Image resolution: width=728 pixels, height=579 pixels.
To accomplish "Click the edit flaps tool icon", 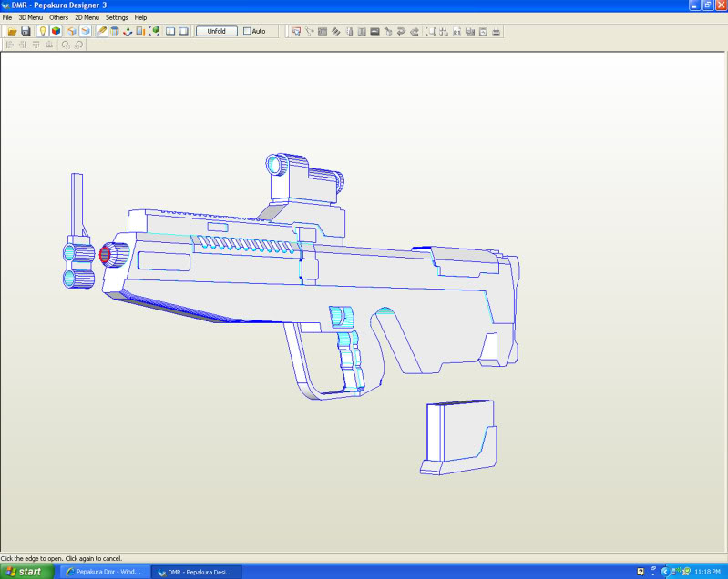I will point(335,32).
